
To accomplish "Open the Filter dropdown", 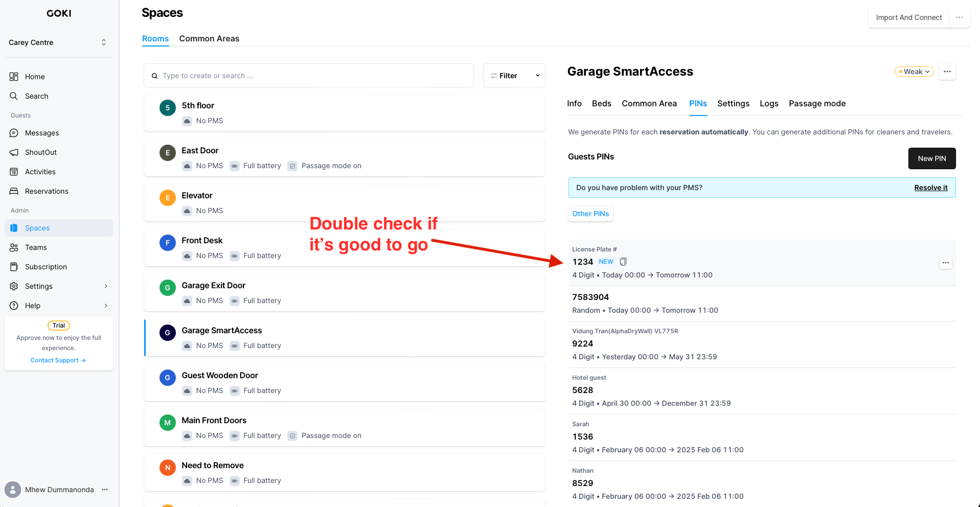I will (x=514, y=76).
